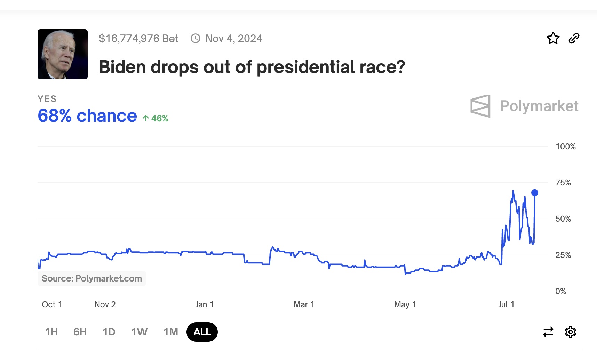
Task: Click the blue endpoint dot on chart
Action: click(x=535, y=193)
